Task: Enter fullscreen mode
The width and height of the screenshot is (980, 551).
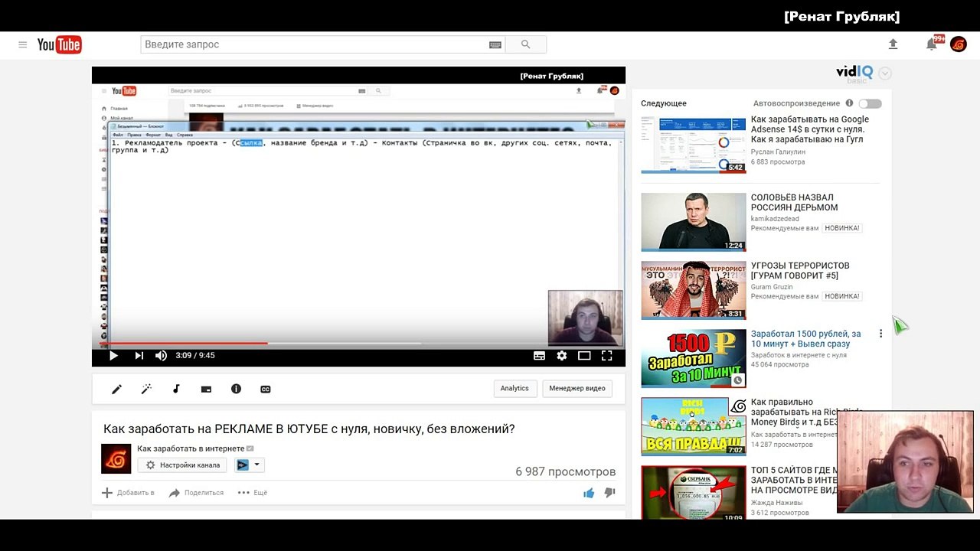Action: 606,355
